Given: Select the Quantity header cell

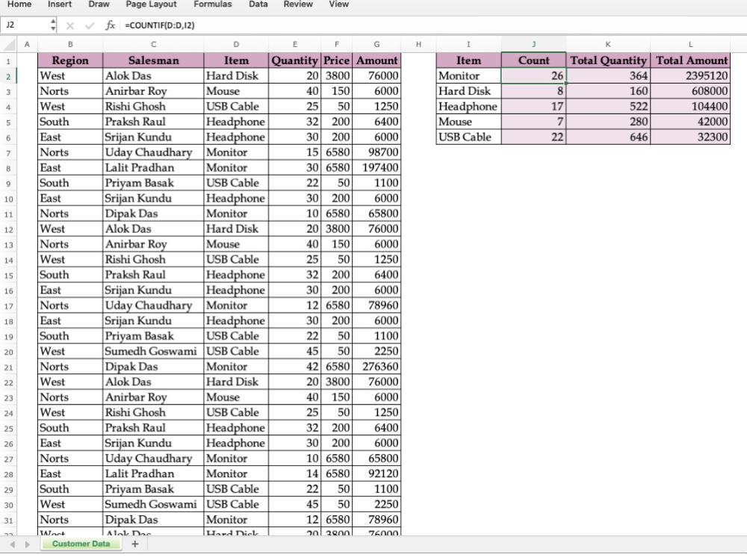Looking at the screenshot, I should [294, 60].
